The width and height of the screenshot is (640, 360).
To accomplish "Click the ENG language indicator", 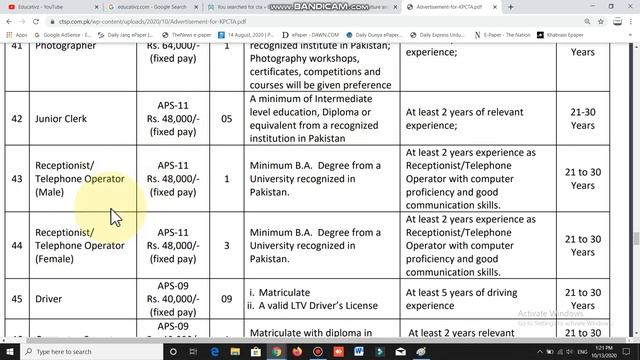I will pos(582,351).
